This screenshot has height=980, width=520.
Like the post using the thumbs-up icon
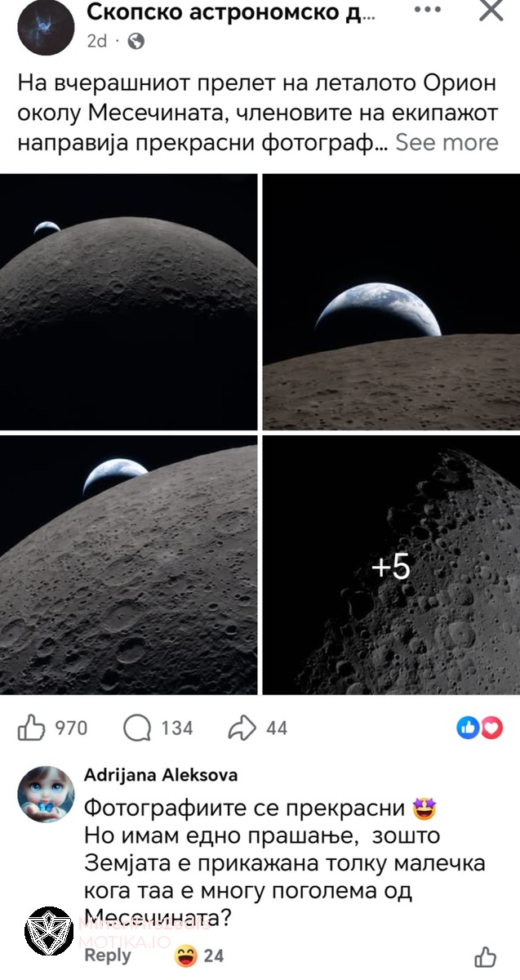click(x=31, y=727)
